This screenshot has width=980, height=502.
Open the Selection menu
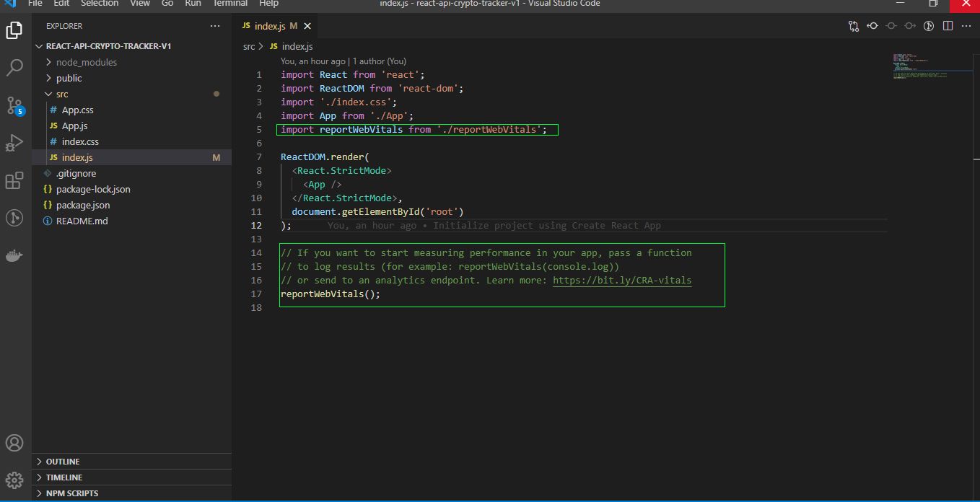(100, 4)
